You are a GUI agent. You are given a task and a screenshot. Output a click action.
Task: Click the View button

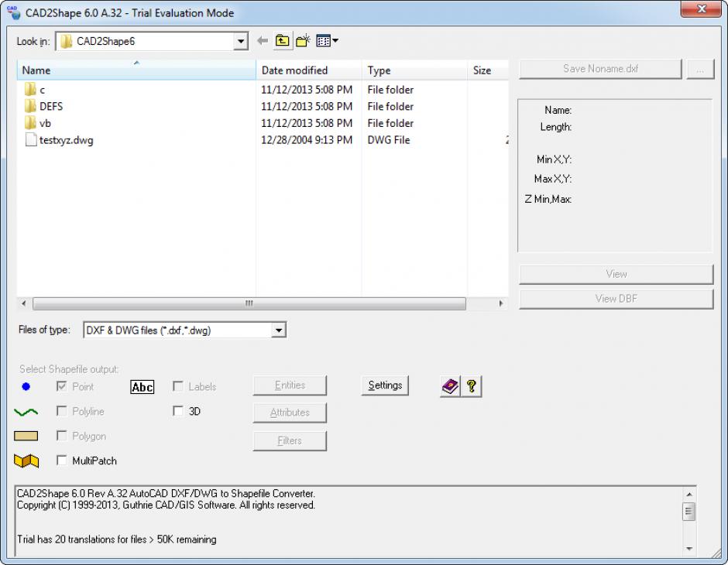(x=616, y=274)
